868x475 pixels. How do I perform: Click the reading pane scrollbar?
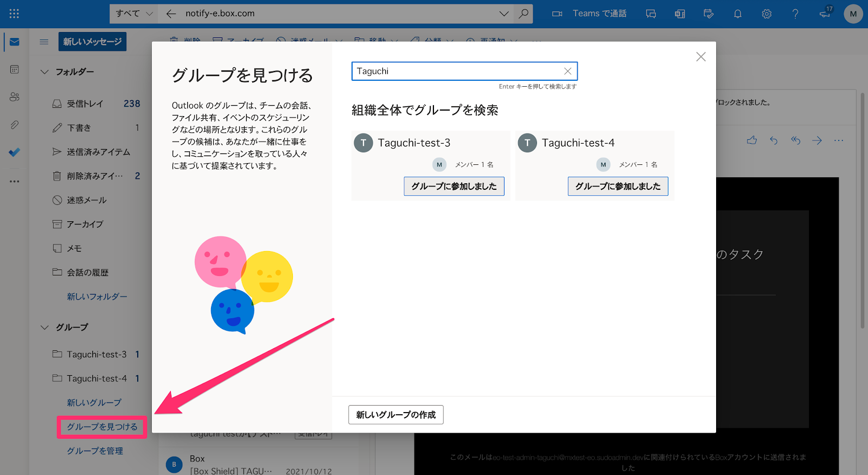point(863,211)
